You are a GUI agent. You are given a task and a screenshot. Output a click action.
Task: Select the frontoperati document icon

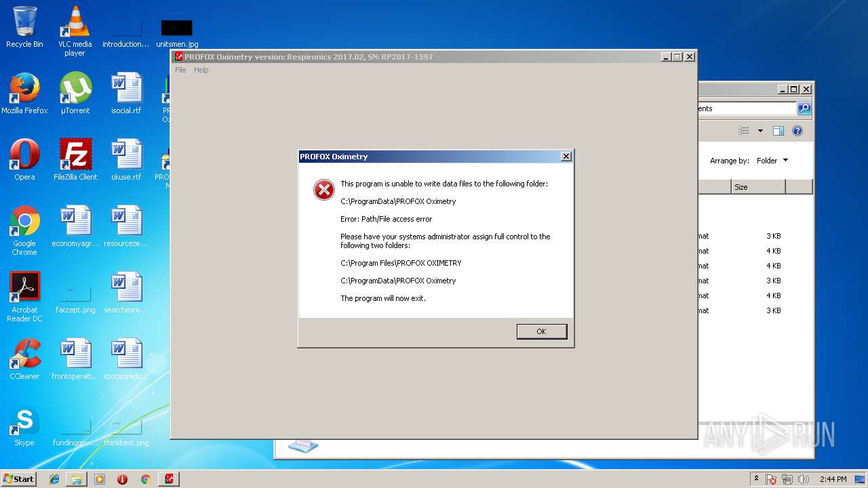[x=75, y=359]
